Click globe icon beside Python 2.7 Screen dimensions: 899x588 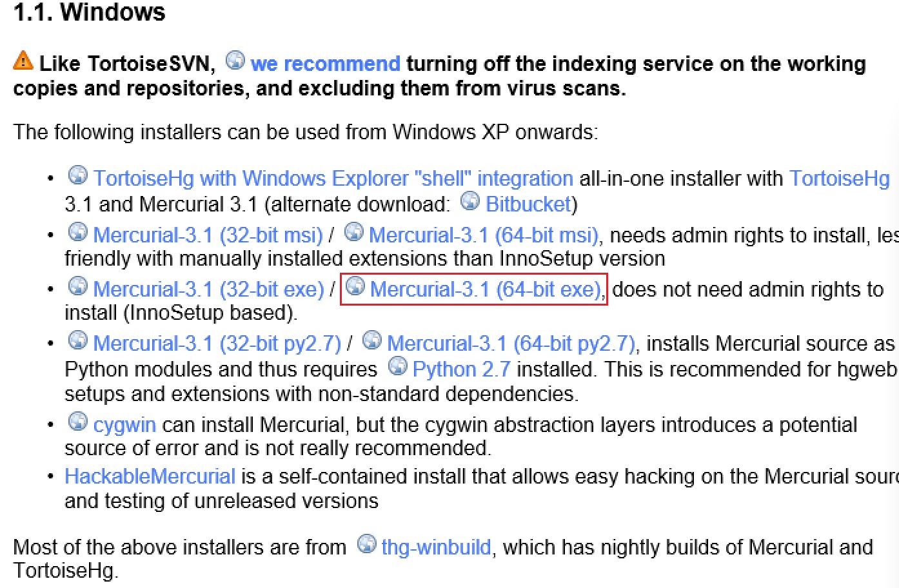398,367
